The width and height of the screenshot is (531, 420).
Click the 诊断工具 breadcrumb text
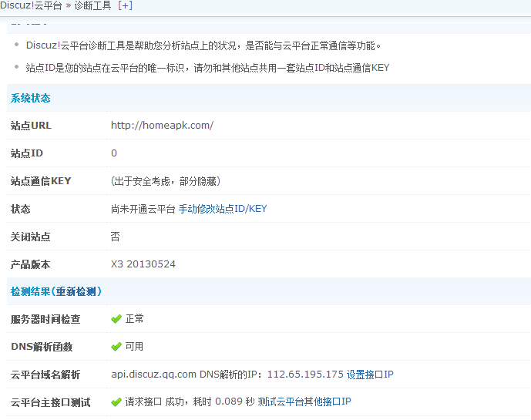pyautogui.click(x=92, y=5)
